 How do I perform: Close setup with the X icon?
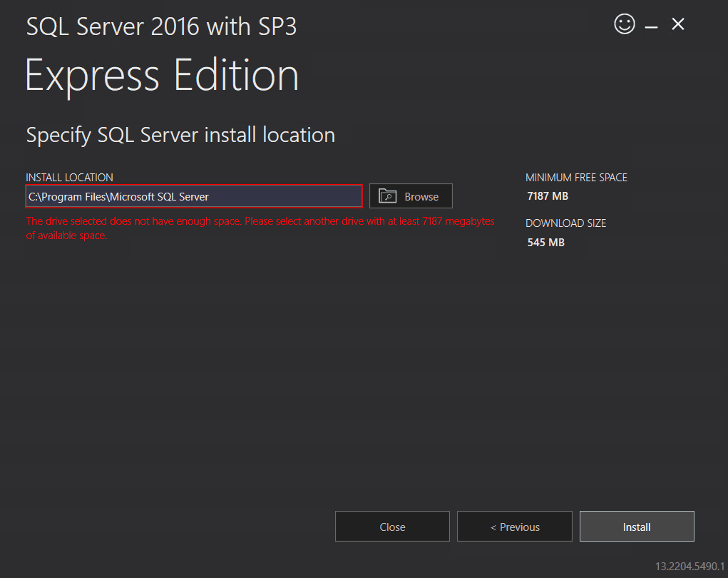pos(677,24)
